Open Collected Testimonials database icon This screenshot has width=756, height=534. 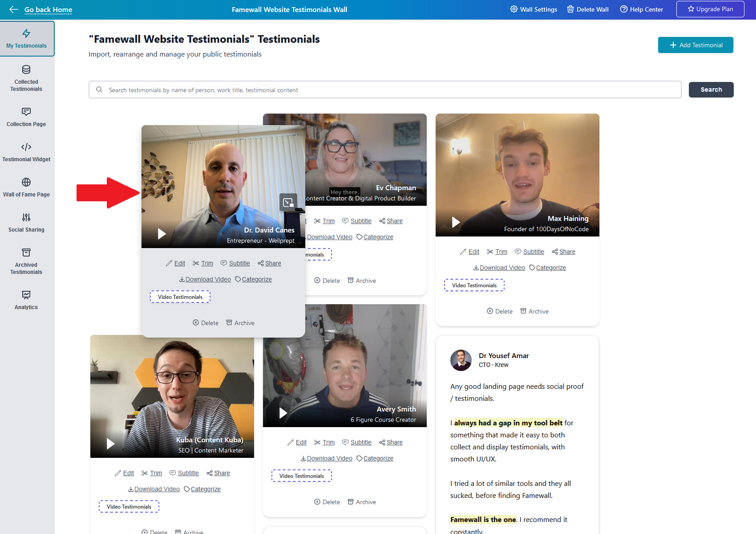(x=26, y=69)
